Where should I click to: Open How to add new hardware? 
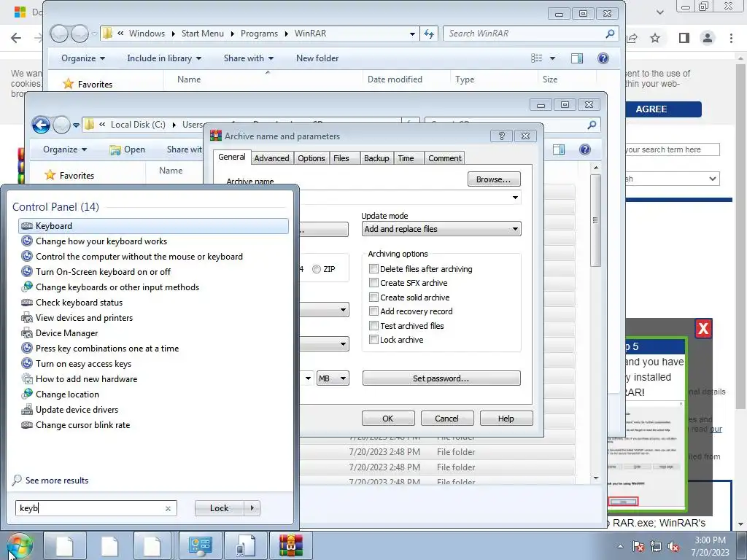86,379
